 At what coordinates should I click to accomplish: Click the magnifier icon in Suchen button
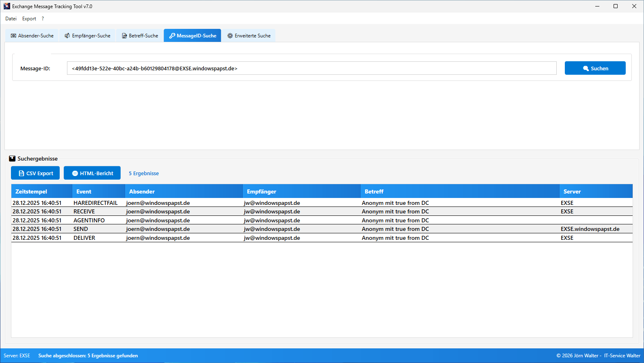[586, 68]
